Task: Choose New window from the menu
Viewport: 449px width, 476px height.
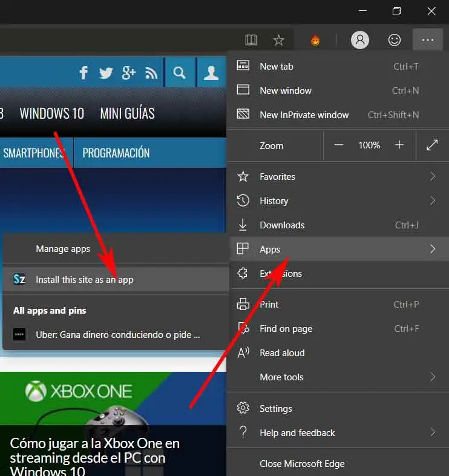Action: click(x=338, y=90)
